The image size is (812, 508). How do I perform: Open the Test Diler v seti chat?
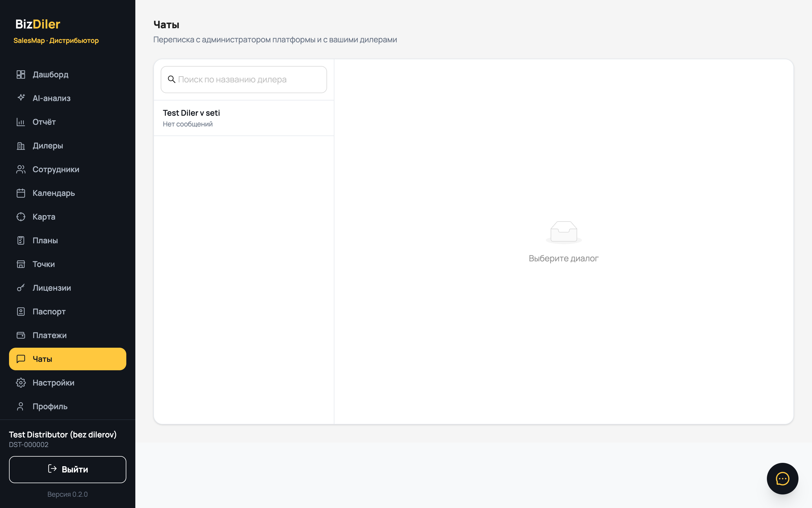pos(244,118)
